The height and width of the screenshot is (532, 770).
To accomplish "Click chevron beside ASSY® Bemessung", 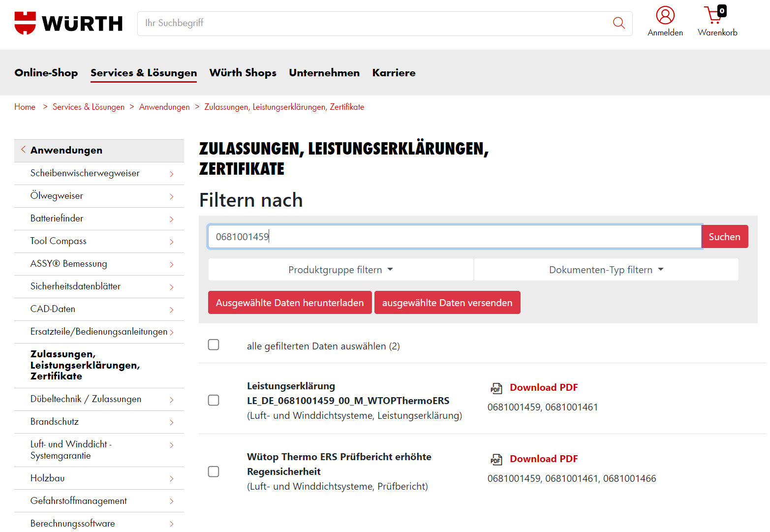I will point(172,264).
